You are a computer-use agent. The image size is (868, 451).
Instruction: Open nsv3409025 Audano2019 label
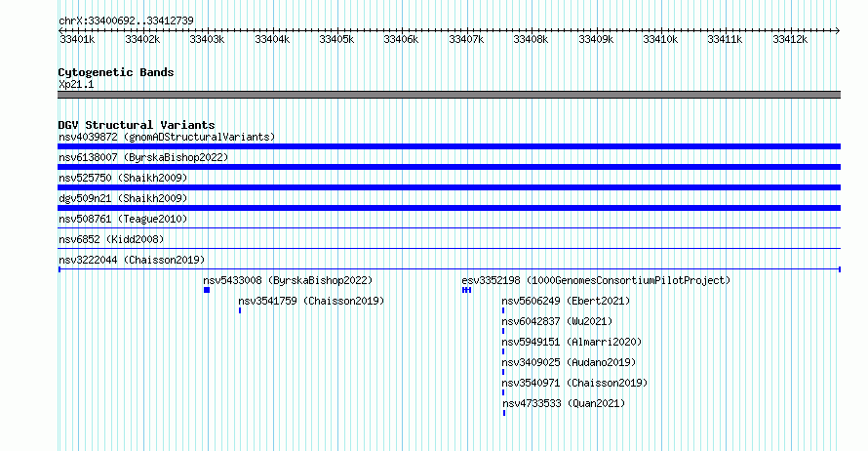pos(569,362)
